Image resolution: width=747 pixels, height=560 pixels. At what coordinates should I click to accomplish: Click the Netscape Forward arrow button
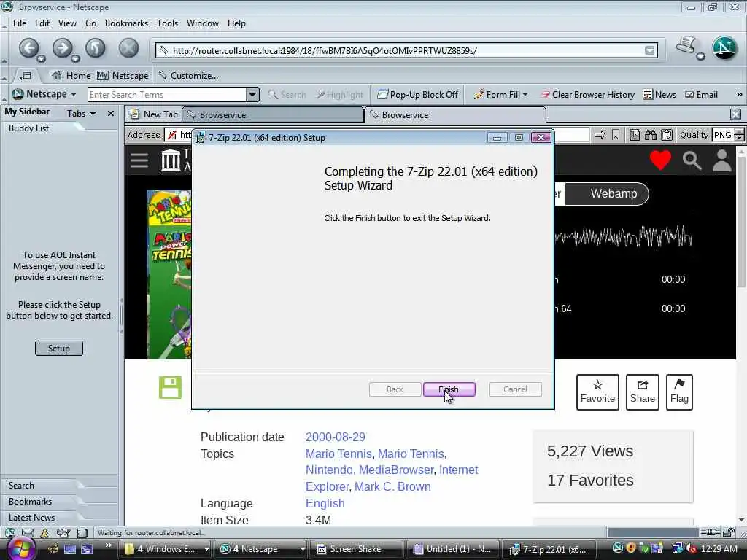coord(62,48)
